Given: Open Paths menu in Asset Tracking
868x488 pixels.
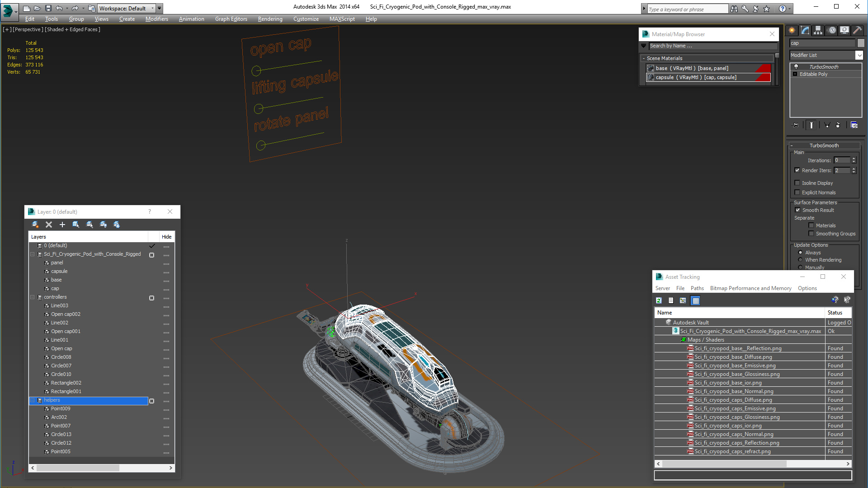Looking at the screenshot, I should coord(697,288).
